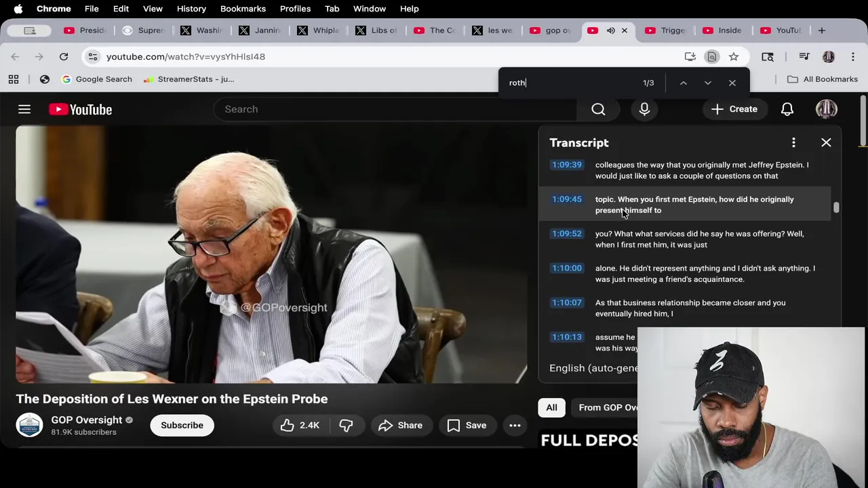Open StreamerStats bookmark
868x488 pixels.
pos(189,79)
